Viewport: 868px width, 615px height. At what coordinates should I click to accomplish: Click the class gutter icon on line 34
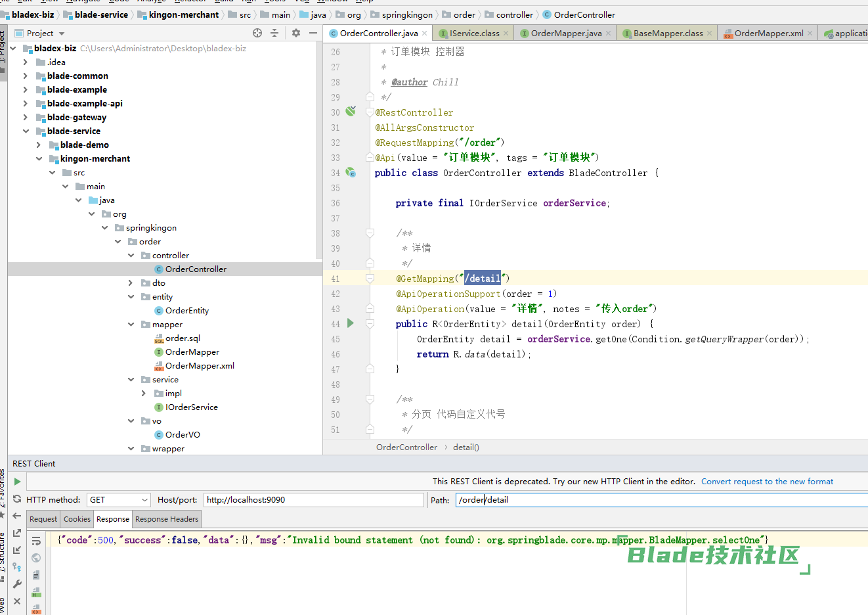coord(351,172)
